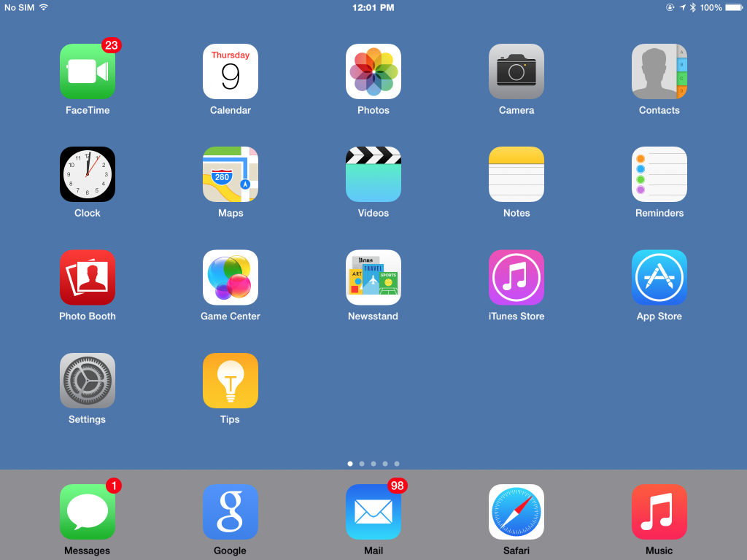
Task: Open the iTunes Store app
Action: [x=516, y=277]
